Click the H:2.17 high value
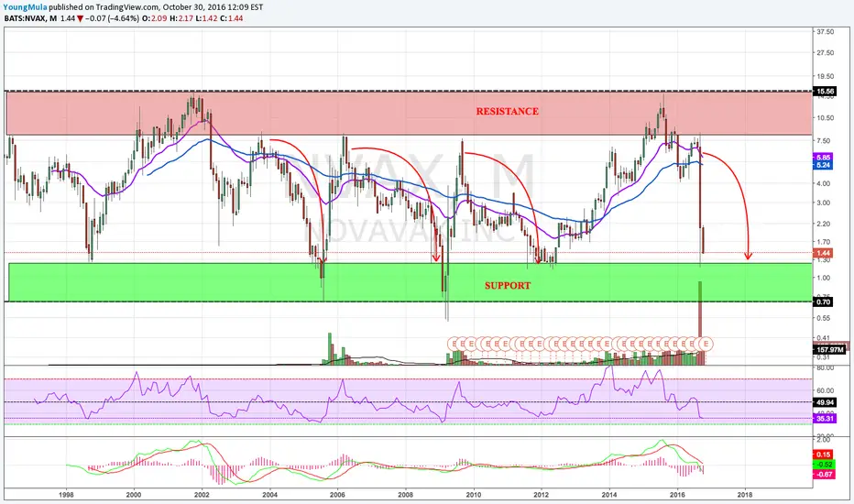The image size is (854, 504). pos(180,18)
